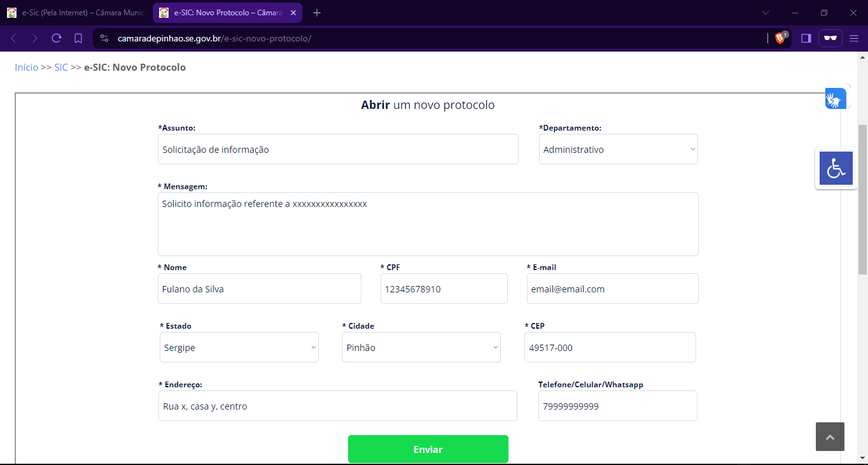
Task: Toggle the browser sidebar panel icon
Action: coord(806,38)
